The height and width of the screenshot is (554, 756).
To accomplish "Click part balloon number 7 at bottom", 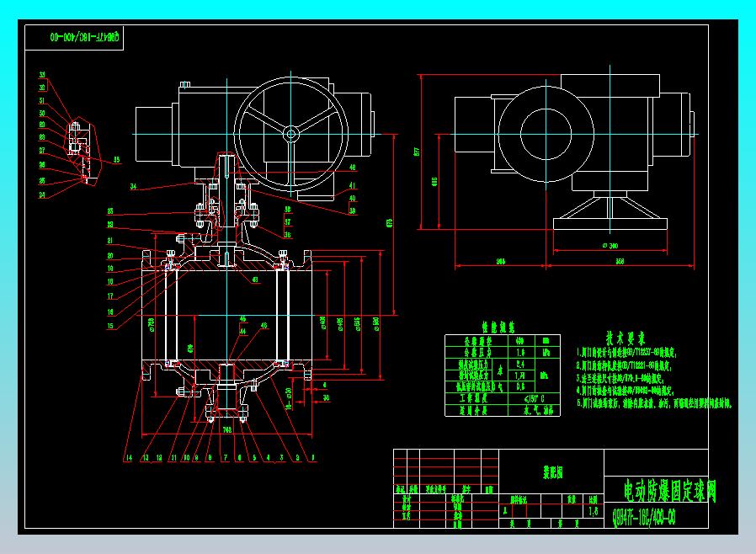I will click(x=225, y=457).
